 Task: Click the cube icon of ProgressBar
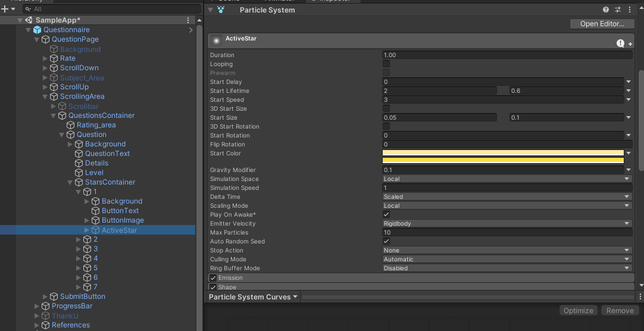[x=46, y=306]
